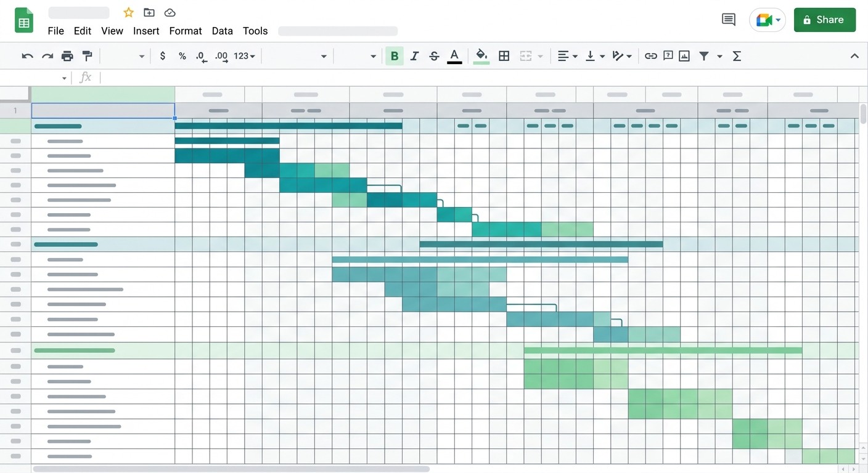Click the Print icon
Viewport: 868px width, 473px height.
67,56
